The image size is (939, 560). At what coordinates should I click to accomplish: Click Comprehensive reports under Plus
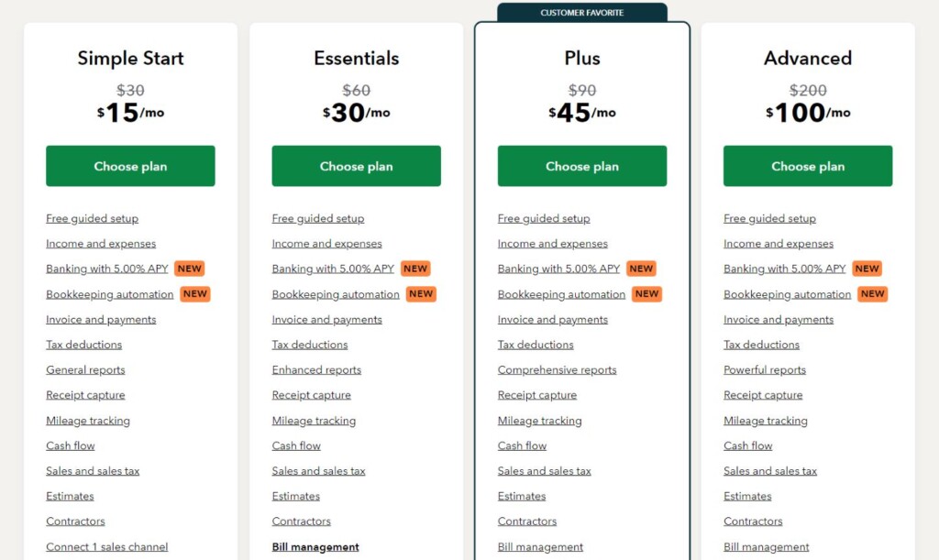click(x=557, y=369)
